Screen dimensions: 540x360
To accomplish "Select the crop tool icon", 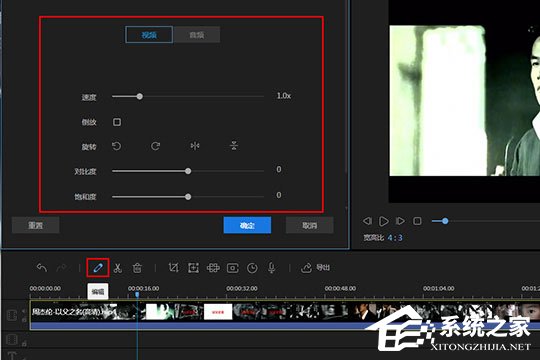I will click(174, 268).
